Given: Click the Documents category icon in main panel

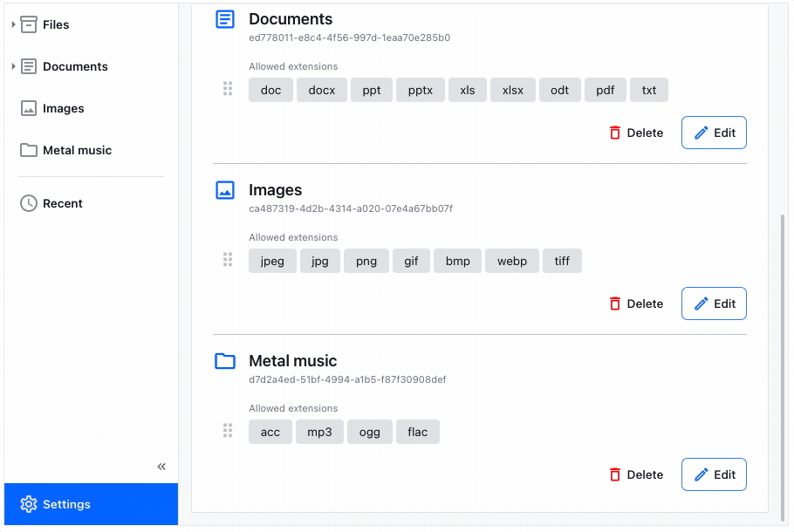Looking at the screenshot, I should pos(225,18).
